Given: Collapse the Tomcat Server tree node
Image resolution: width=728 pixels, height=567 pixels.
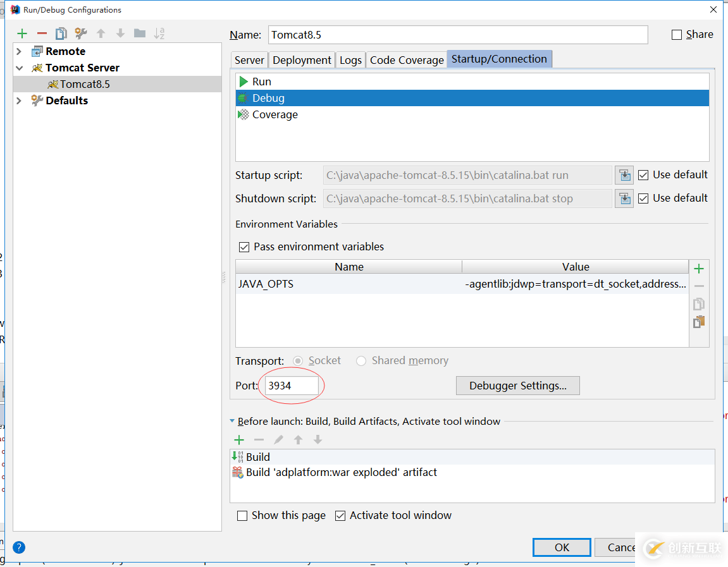Looking at the screenshot, I should [x=19, y=68].
